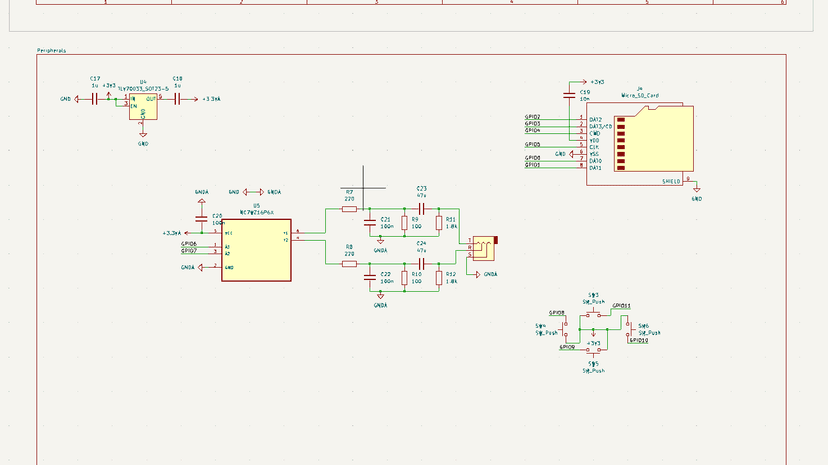Select push button switch SW6
Viewport: 828px width, 465px height.
627,327
